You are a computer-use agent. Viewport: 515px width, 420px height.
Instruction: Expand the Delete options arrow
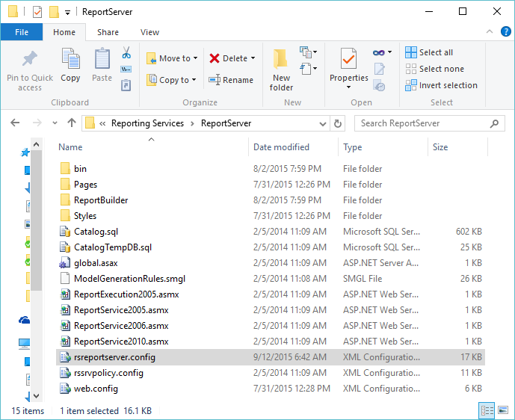pyautogui.click(x=253, y=58)
